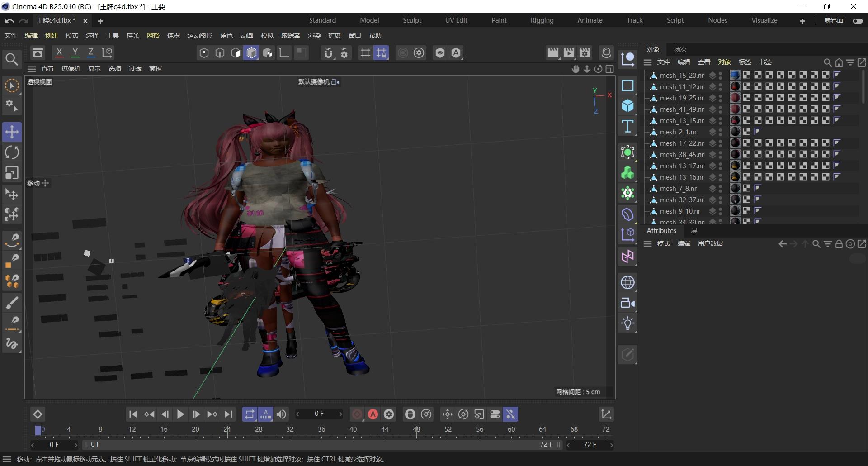This screenshot has height=466, width=868.
Task: Open the keyframe diamond icon left of timeline
Action: [38, 414]
